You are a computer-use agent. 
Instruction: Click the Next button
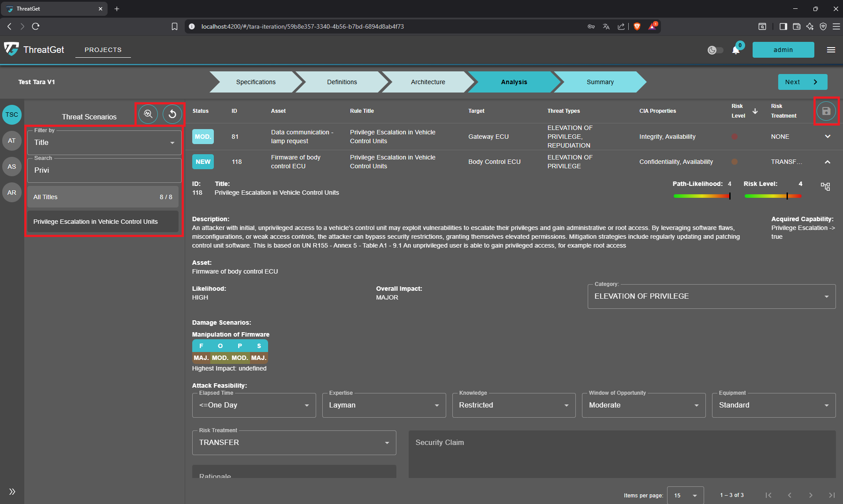click(x=802, y=82)
